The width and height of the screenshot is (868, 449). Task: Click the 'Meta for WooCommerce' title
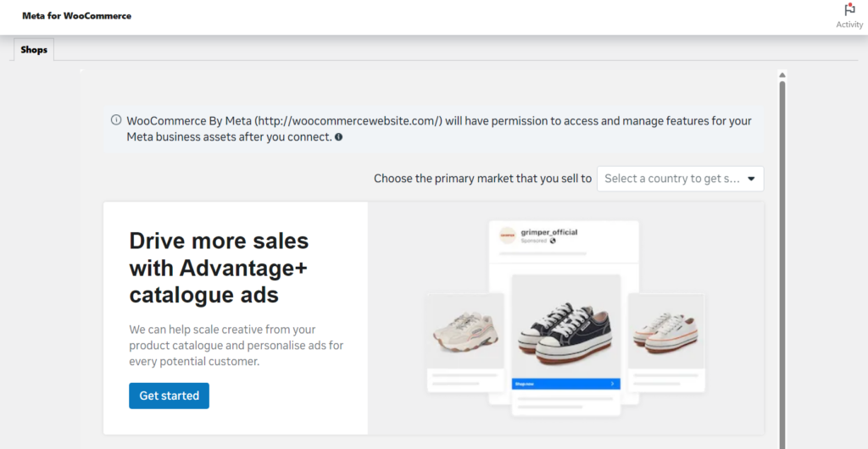[x=77, y=16]
